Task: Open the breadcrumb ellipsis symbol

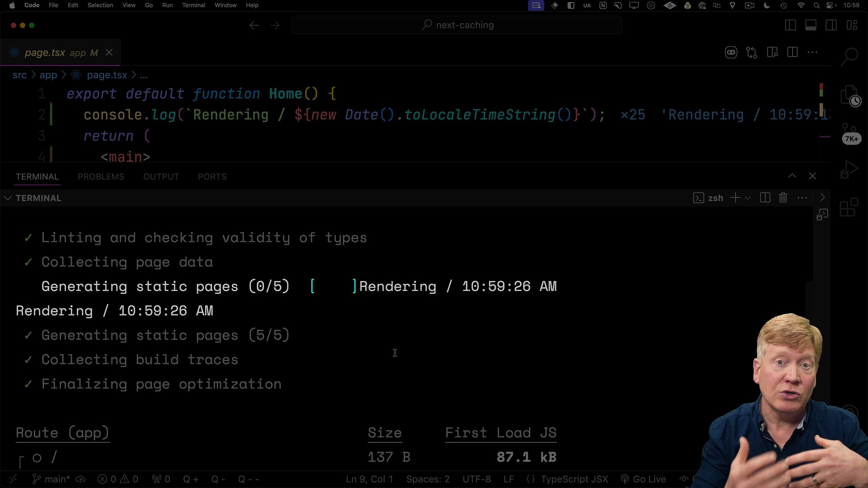Action: coord(144,75)
